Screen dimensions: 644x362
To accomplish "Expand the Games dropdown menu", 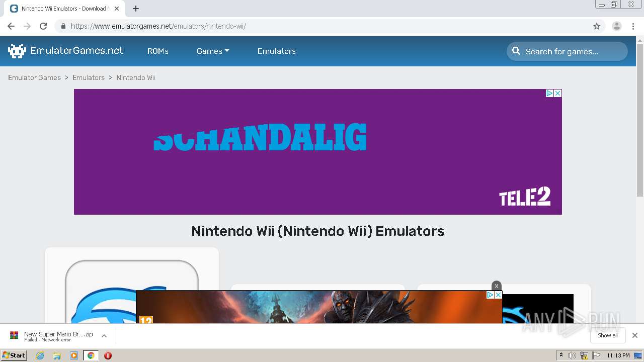I will coord(213,51).
